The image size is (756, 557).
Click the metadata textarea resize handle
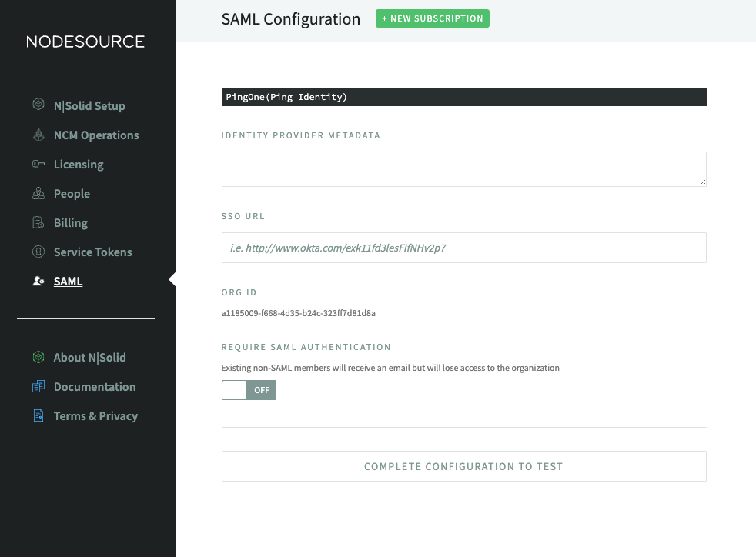(702, 182)
